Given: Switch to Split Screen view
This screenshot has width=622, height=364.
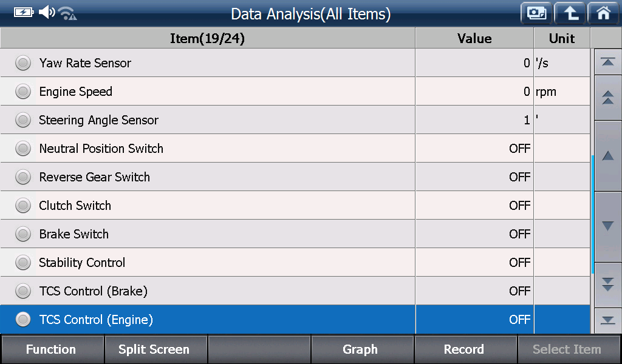Looking at the screenshot, I should [x=155, y=349].
